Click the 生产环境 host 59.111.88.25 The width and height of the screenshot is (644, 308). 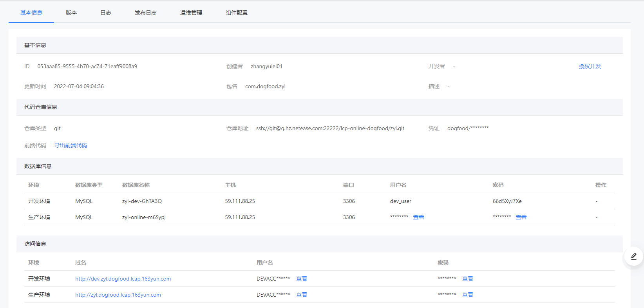pyautogui.click(x=240, y=217)
